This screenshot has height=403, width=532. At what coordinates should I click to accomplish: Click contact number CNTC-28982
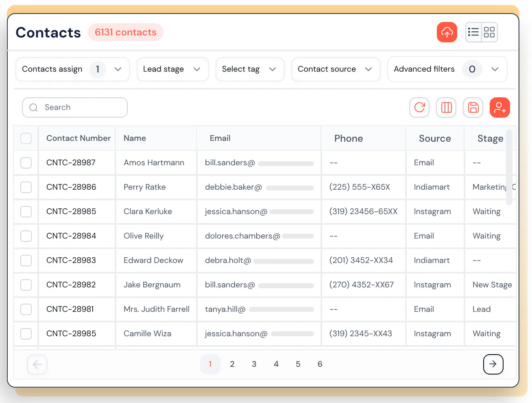coord(71,285)
